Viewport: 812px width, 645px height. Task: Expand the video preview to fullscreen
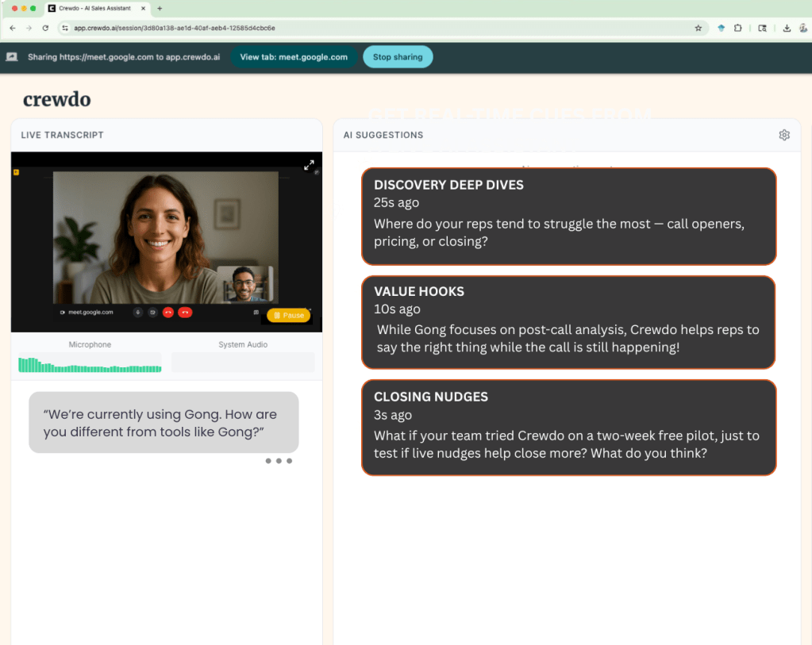pos(310,165)
